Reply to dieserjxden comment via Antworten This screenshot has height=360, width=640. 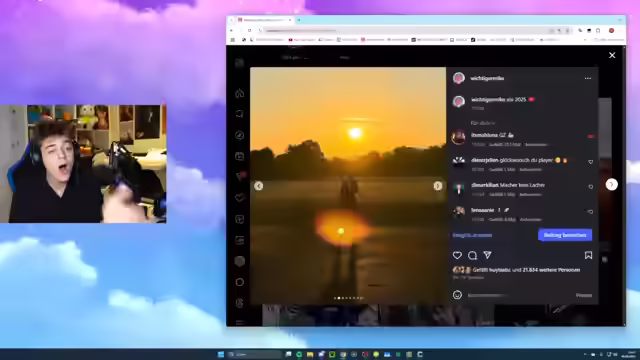pyautogui.click(x=531, y=169)
